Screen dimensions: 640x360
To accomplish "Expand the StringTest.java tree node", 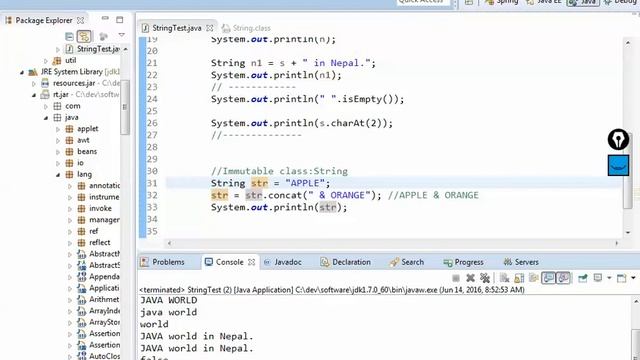I will pyautogui.click(x=58, y=49).
